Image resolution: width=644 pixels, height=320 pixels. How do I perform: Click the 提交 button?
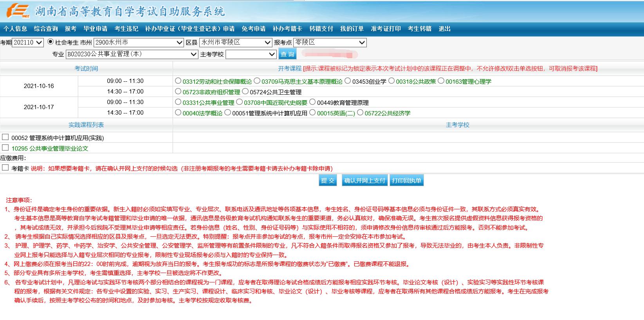[x=328, y=180]
